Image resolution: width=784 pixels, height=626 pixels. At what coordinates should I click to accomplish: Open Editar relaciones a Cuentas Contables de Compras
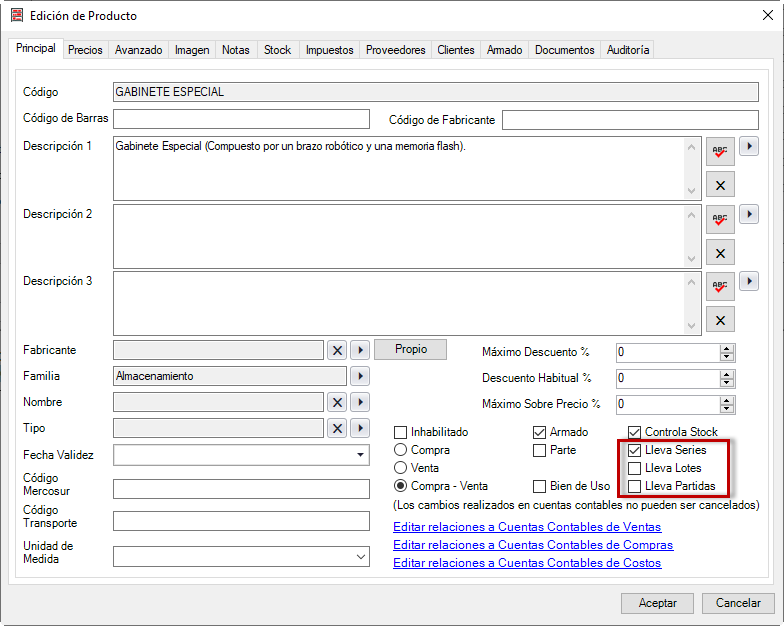click(533, 545)
